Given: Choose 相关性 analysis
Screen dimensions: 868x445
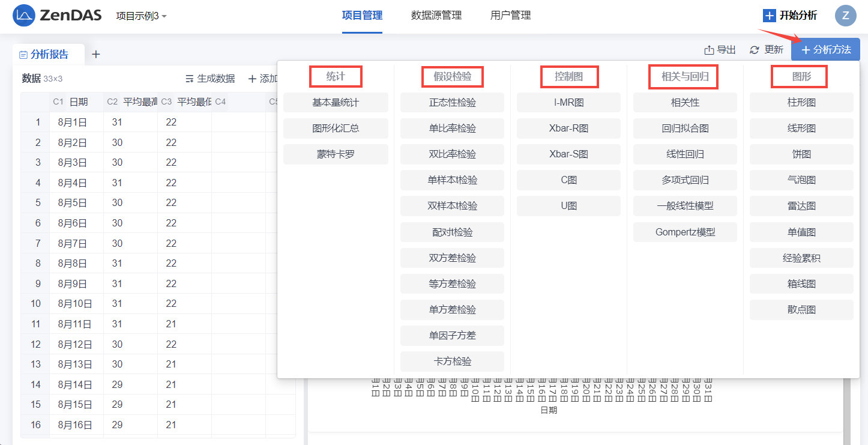Looking at the screenshot, I should 685,103.
